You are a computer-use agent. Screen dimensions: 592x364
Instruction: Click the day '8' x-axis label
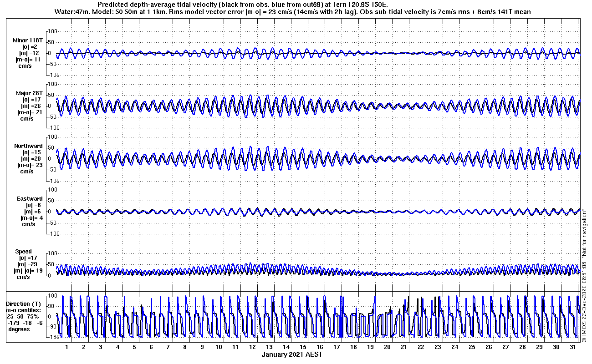point(185,347)
